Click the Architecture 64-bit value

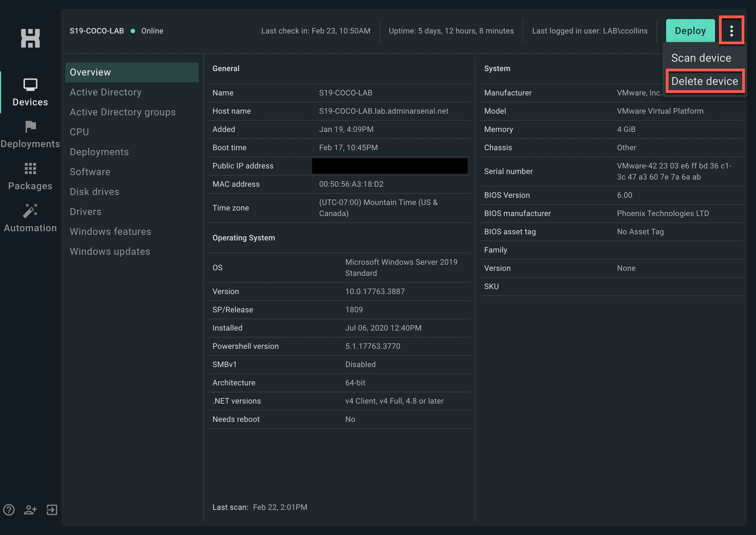pos(355,383)
